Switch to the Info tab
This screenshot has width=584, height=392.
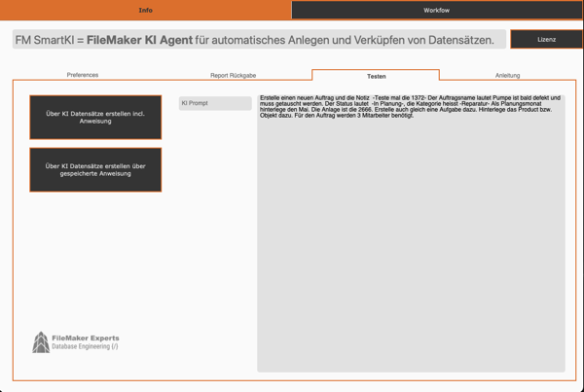pyautogui.click(x=145, y=10)
